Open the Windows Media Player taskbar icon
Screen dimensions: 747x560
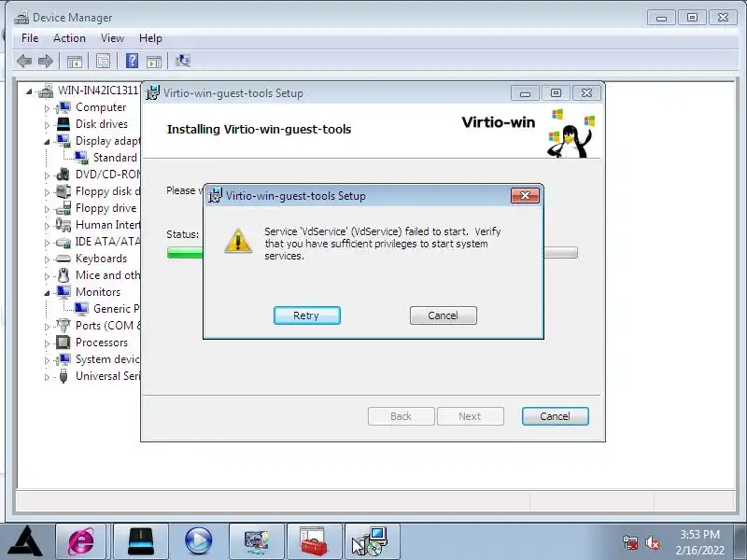pos(198,541)
